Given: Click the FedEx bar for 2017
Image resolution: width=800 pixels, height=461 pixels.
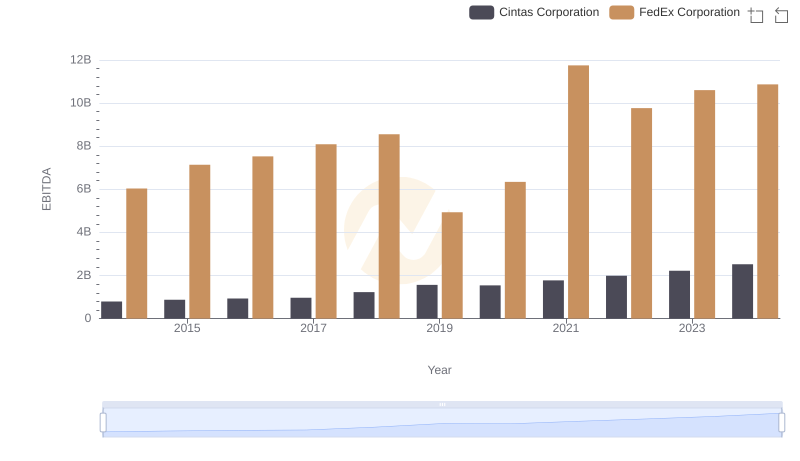Looking at the screenshot, I should 326,232.
